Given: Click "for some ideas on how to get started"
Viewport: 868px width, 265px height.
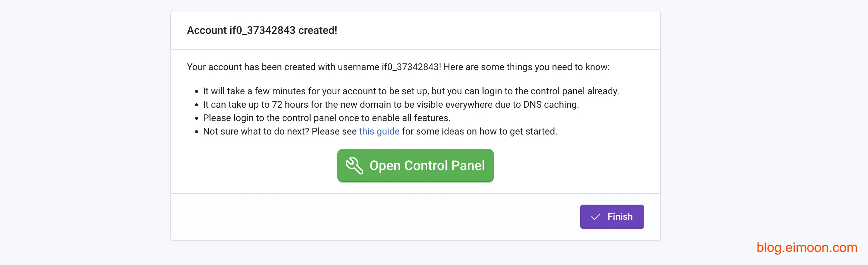Looking at the screenshot, I should click(479, 131).
